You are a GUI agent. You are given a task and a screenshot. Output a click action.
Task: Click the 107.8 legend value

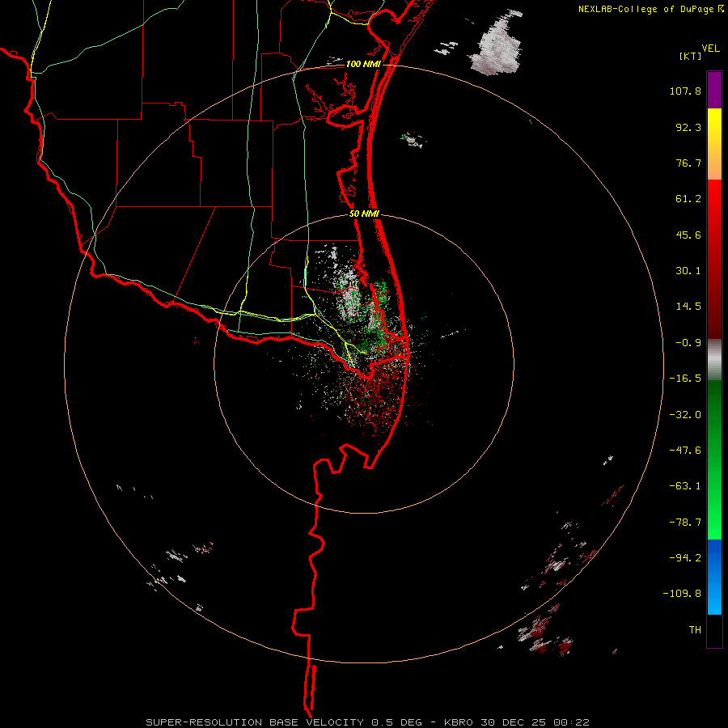[x=685, y=91]
